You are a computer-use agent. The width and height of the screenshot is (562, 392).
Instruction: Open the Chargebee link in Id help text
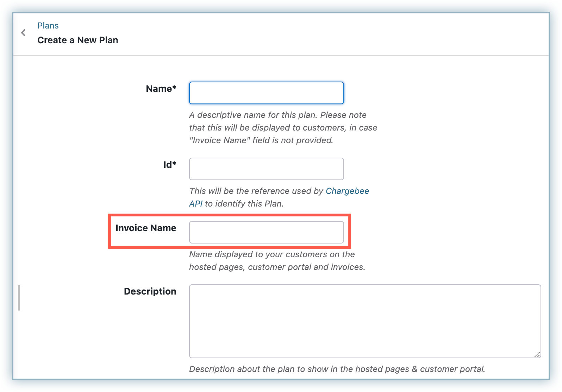pos(347,191)
